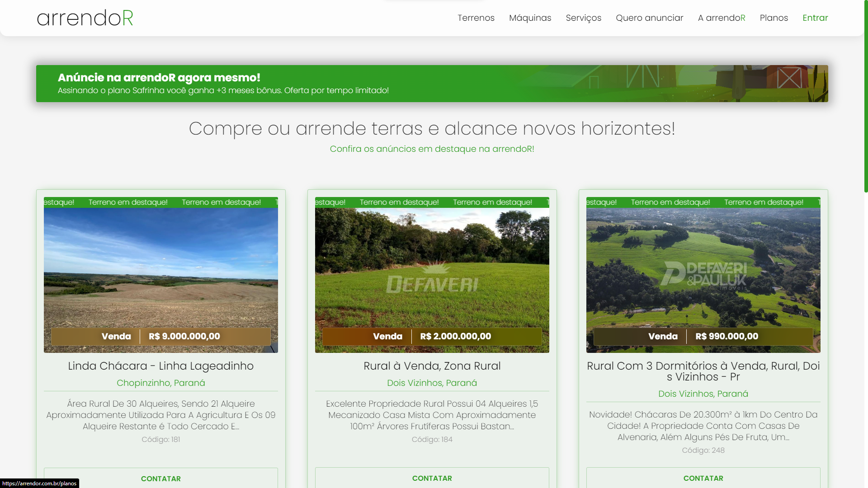
Task: Click the Linda Chácara - Linha Lageadinho title
Action: pos(160,366)
